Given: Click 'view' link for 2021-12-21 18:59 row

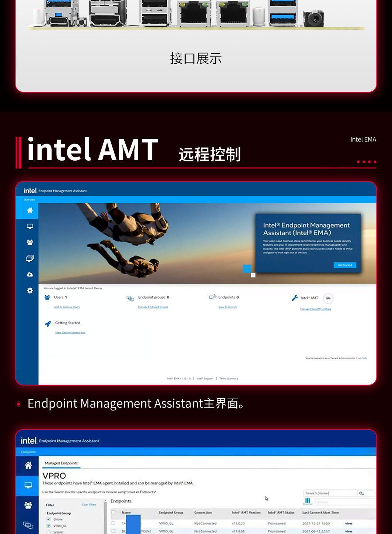Looking at the screenshot, I should pos(349,523).
